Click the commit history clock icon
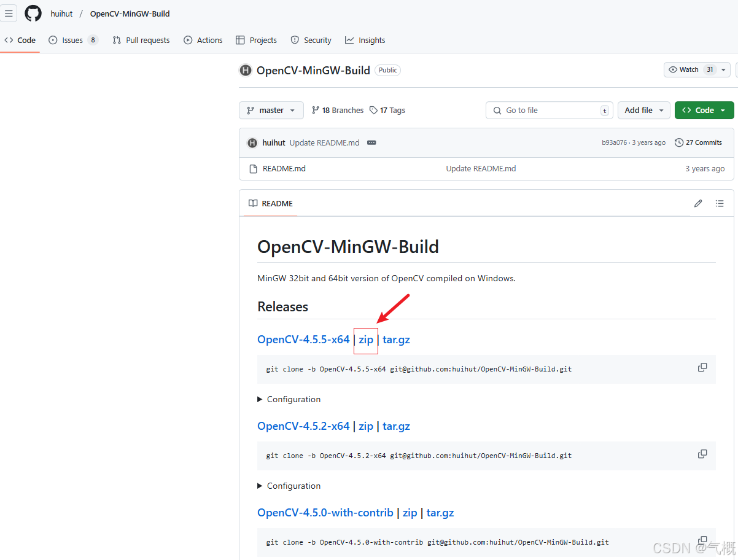The width and height of the screenshot is (738, 560). 679,142
